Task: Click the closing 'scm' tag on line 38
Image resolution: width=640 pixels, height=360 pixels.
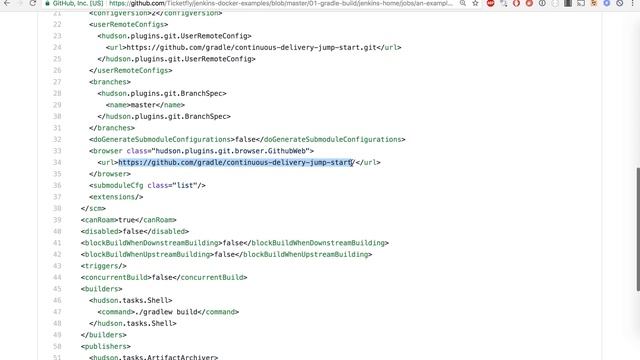Action: [x=93, y=209]
